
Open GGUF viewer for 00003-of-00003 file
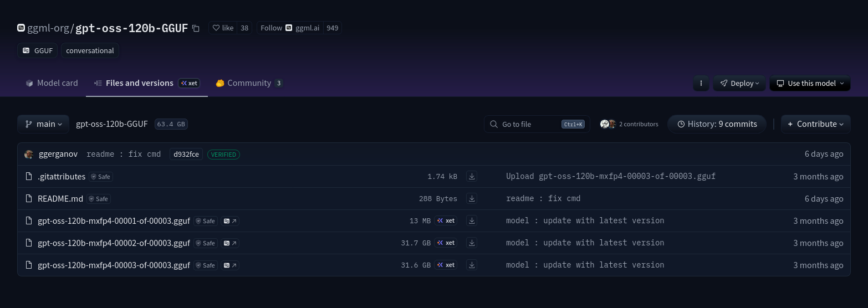point(231,265)
